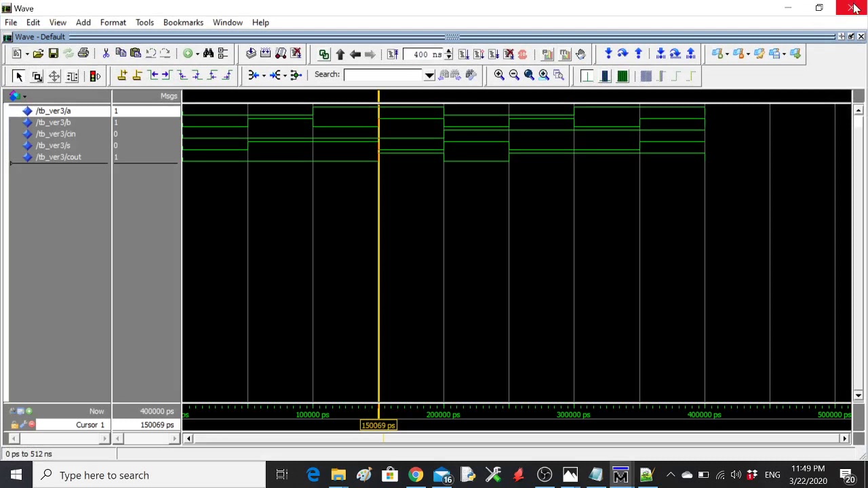Enable Two Cursor mode tool
The height and width of the screenshot is (488, 868).
tap(73, 76)
